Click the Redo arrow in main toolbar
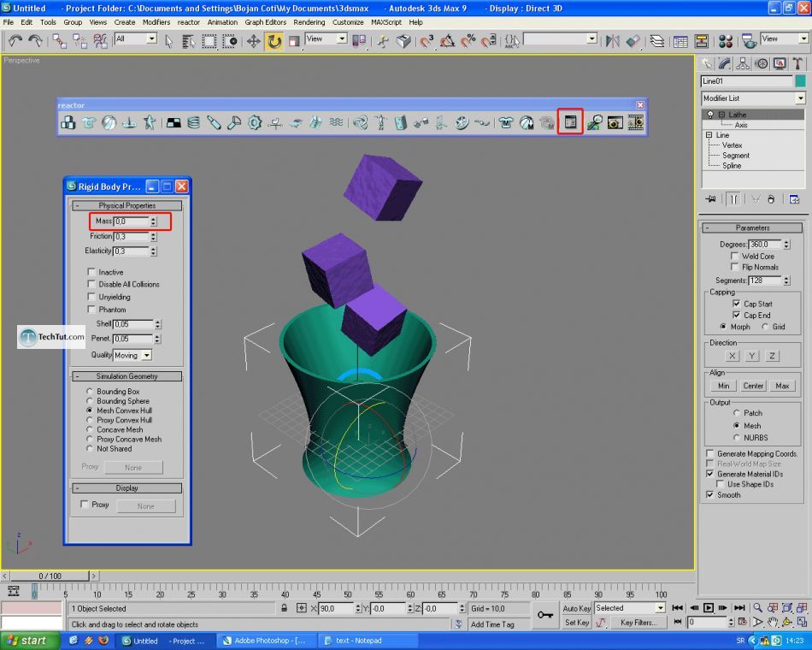 (x=35, y=40)
